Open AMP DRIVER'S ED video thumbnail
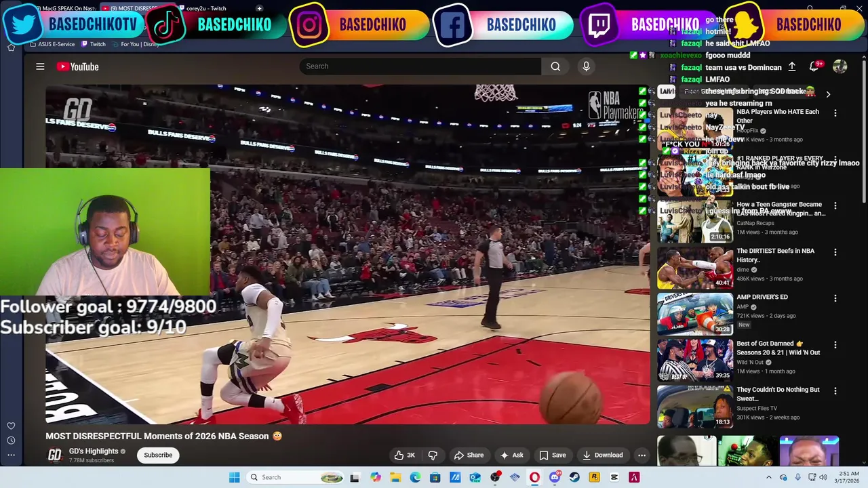 695,314
